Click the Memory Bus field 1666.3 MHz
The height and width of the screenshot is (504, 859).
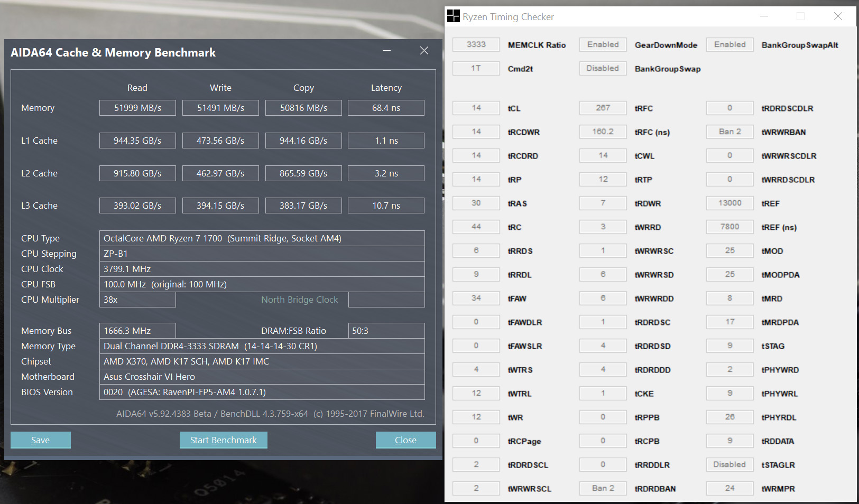click(x=137, y=331)
